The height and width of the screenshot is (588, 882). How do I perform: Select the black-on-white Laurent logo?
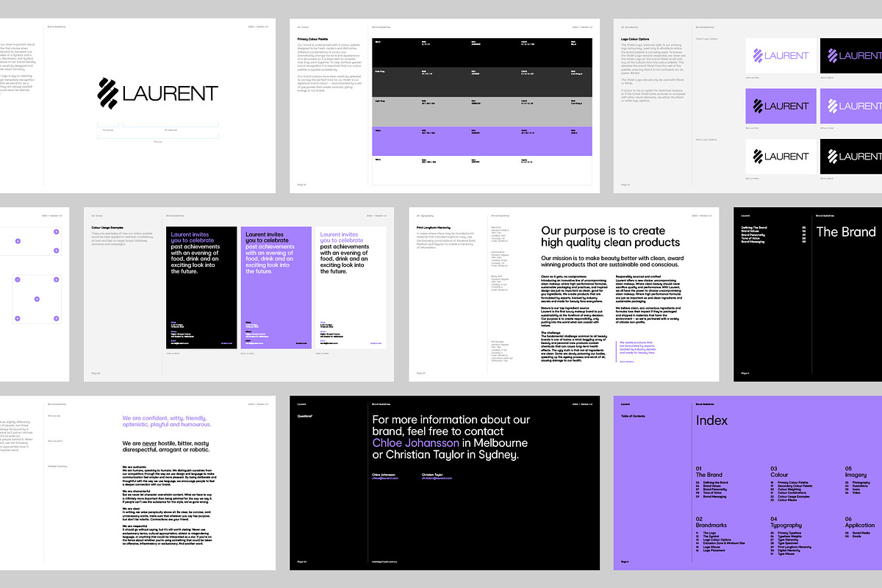[x=780, y=156]
